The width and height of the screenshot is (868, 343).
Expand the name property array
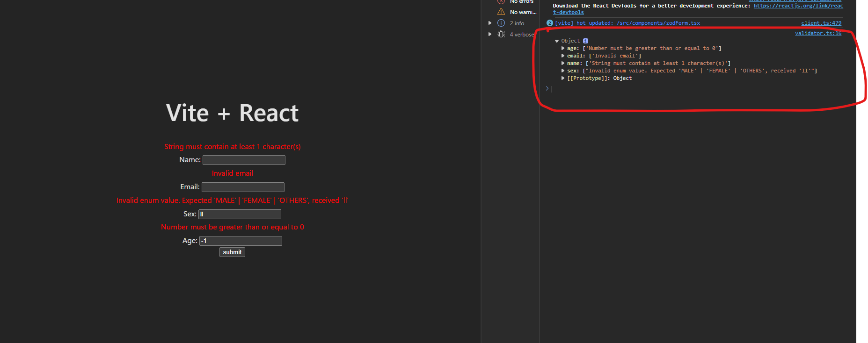click(x=563, y=63)
